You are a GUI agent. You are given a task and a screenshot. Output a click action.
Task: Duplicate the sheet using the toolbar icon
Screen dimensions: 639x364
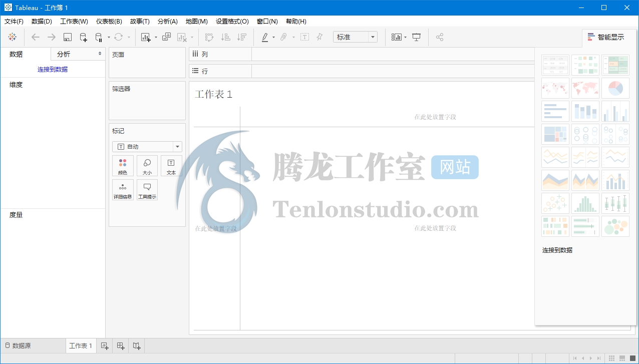(166, 37)
